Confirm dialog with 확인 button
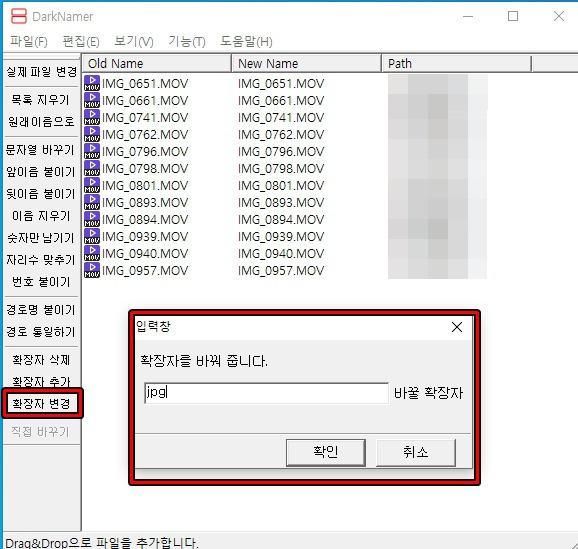This screenshot has width=578, height=549. pos(326,452)
